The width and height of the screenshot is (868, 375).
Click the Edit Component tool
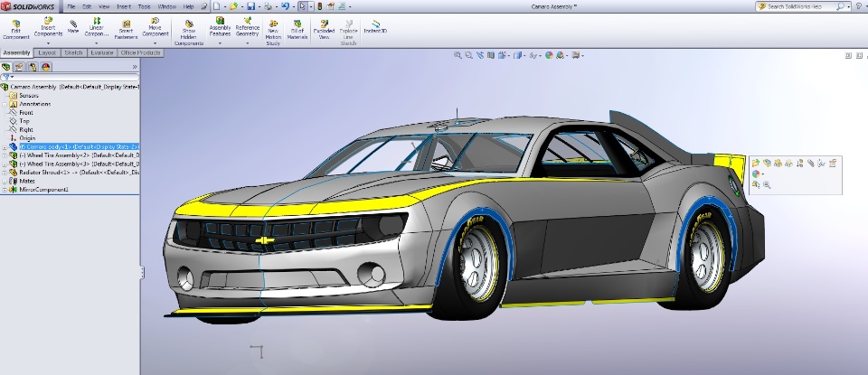(15, 30)
